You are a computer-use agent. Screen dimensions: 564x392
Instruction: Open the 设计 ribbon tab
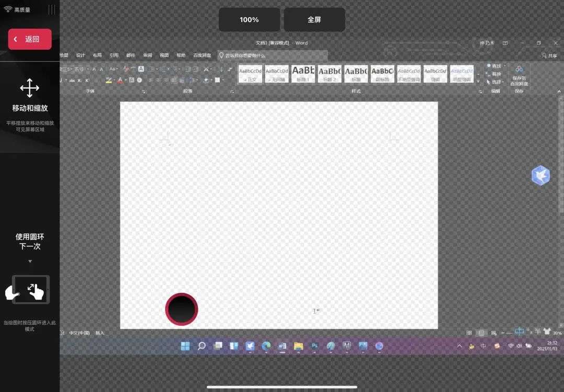click(x=80, y=55)
